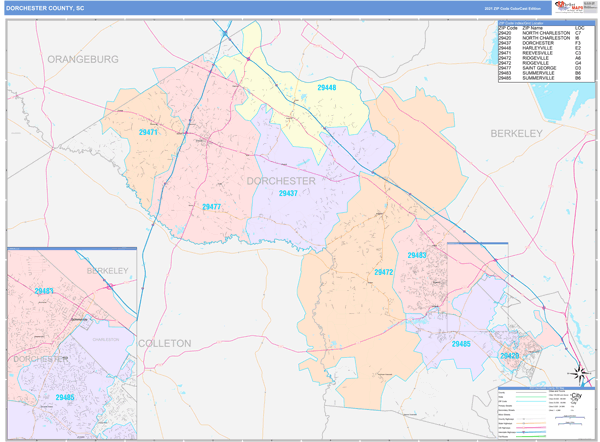This screenshot has width=600, height=442.
Task: Click ZIP label 29472 on the main map
Action: [x=384, y=272]
